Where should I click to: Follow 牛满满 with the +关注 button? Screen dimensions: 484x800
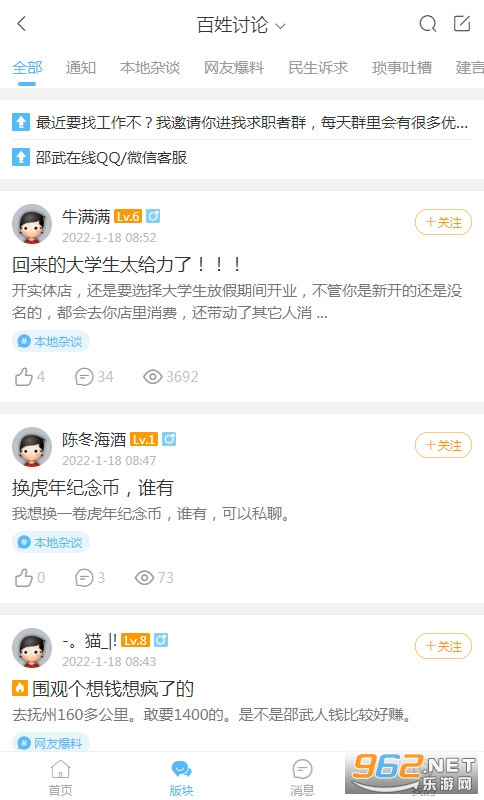click(443, 222)
